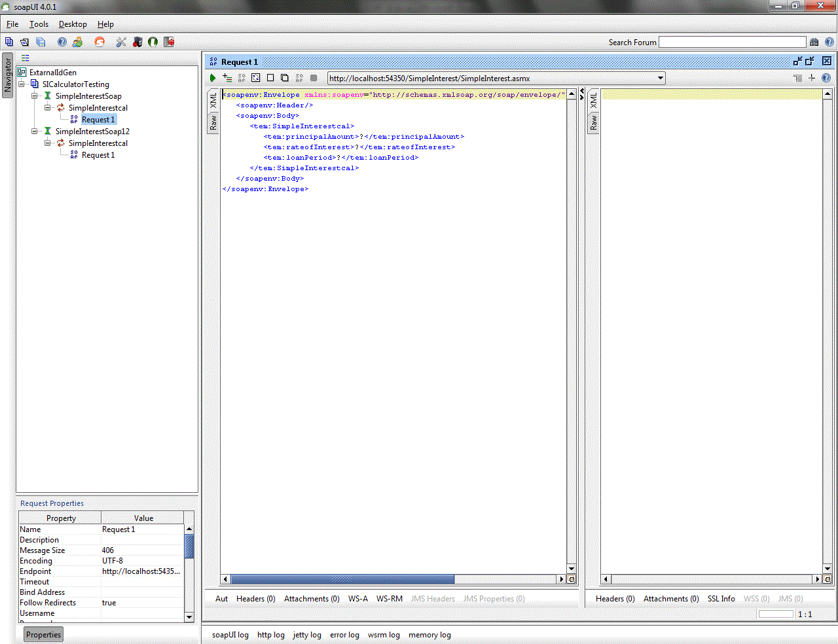Open the Desktop menu
This screenshot has height=644, width=838.
click(73, 24)
